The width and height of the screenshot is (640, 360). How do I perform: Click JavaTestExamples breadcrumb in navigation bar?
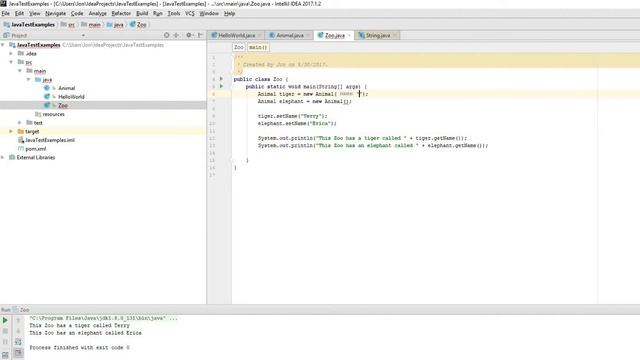(x=29, y=24)
